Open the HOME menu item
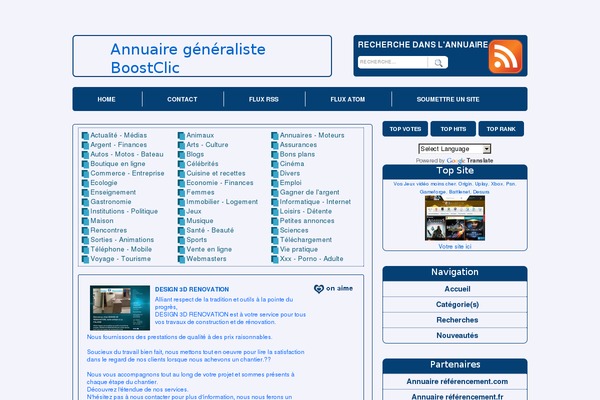The image size is (600, 400). pyautogui.click(x=106, y=99)
